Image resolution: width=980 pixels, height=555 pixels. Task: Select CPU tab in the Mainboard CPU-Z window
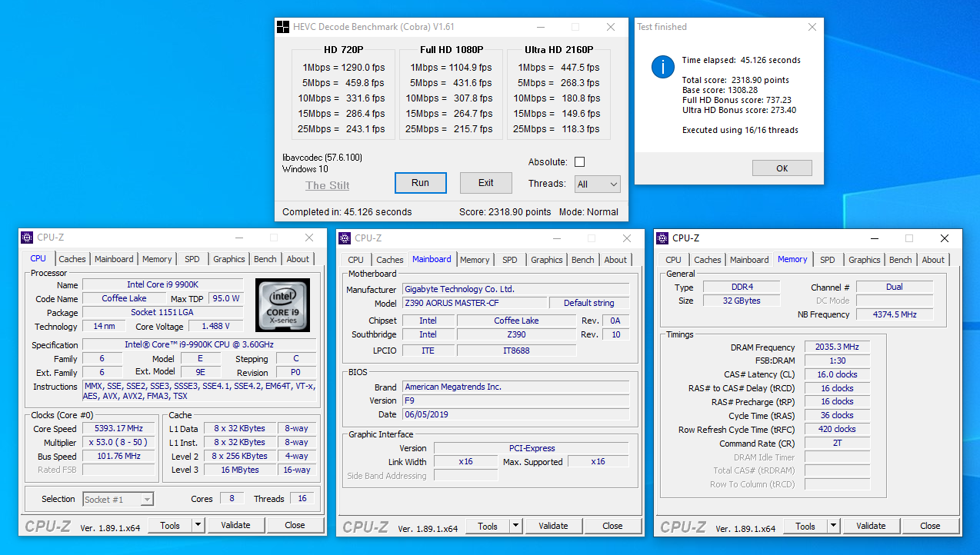(x=355, y=260)
